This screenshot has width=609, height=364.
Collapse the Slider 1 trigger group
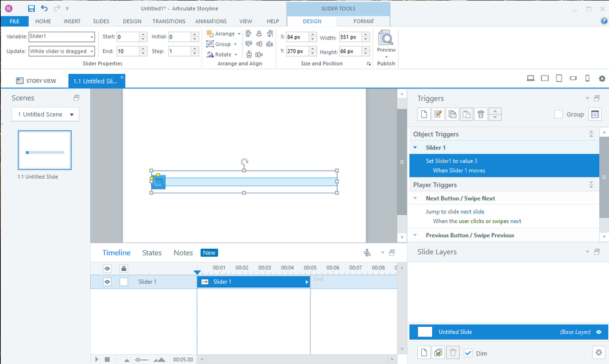pyautogui.click(x=415, y=148)
